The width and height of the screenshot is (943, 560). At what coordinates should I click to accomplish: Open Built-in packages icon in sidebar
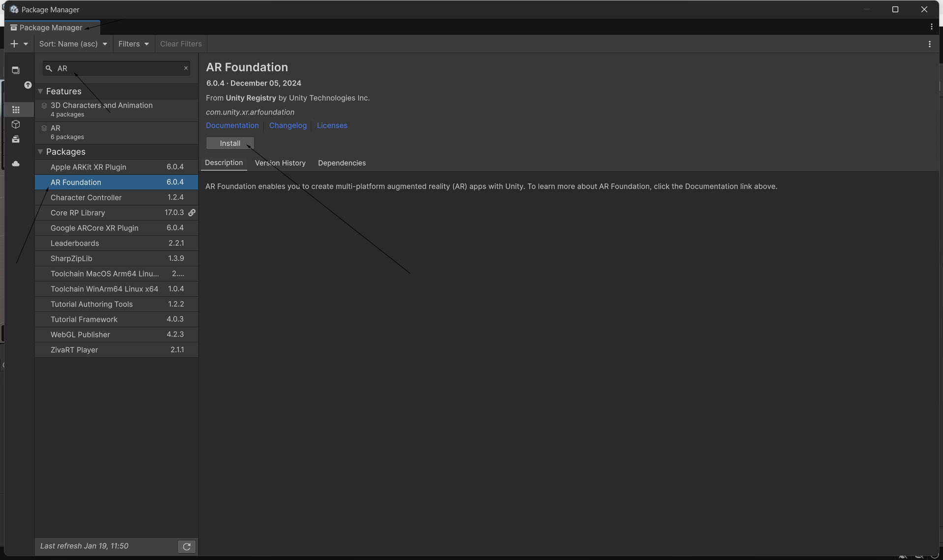tap(16, 140)
